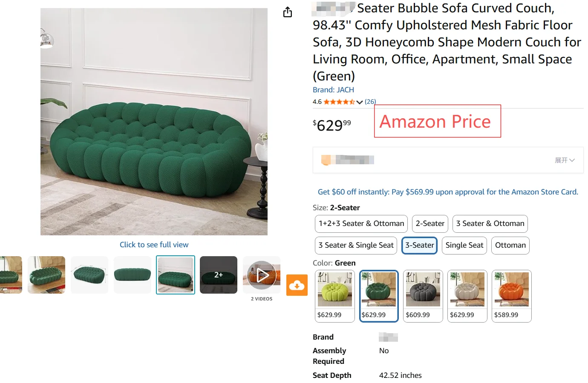
Task: Click the share icon above the product image
Action: click(288, 12)
